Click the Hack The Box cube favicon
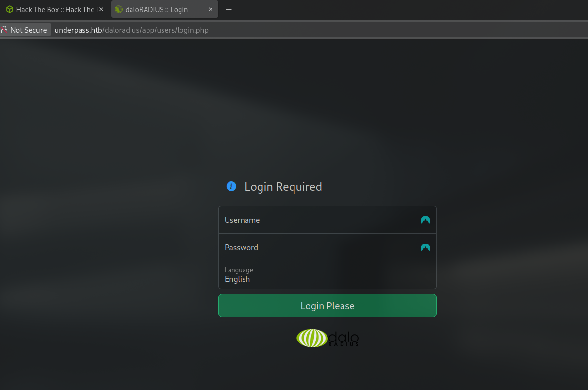Image resolution: width=588 pixels, height=390 pixels. (10, 10)
